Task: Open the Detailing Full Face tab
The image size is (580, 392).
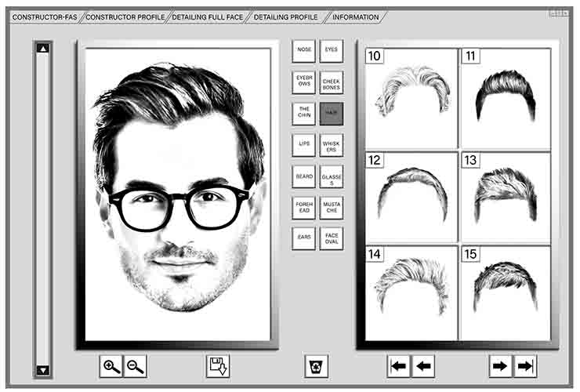Action: [207, 16]
